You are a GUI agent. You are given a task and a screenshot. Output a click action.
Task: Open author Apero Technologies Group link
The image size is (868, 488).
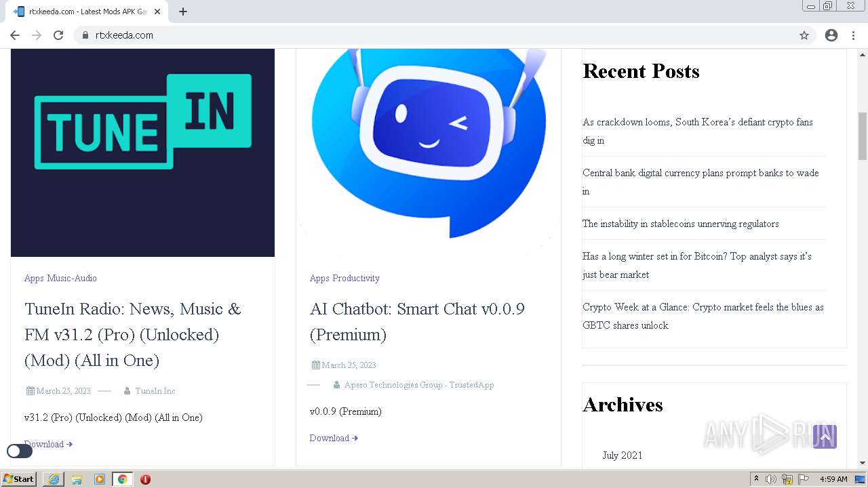[419, 385]
